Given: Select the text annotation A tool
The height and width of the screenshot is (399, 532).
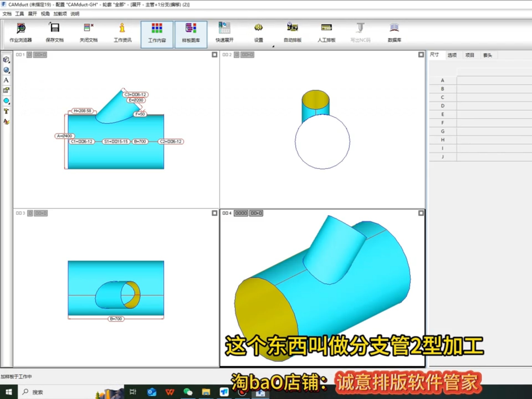Looking at the screenshot, I should tap(6, 80).
